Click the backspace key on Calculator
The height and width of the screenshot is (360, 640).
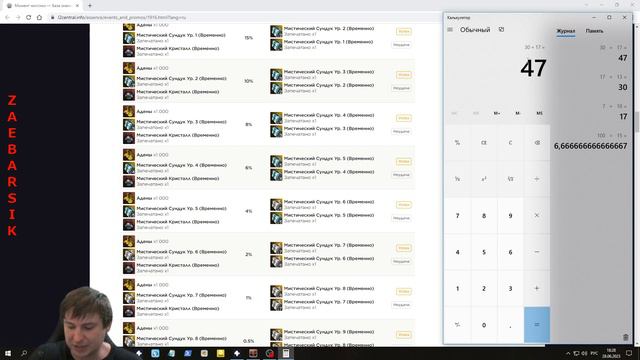point(537,143)
